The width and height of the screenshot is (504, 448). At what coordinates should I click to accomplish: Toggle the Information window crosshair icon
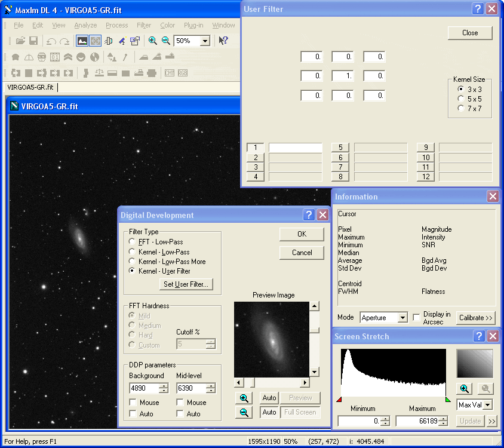click(x=96, y=41)
